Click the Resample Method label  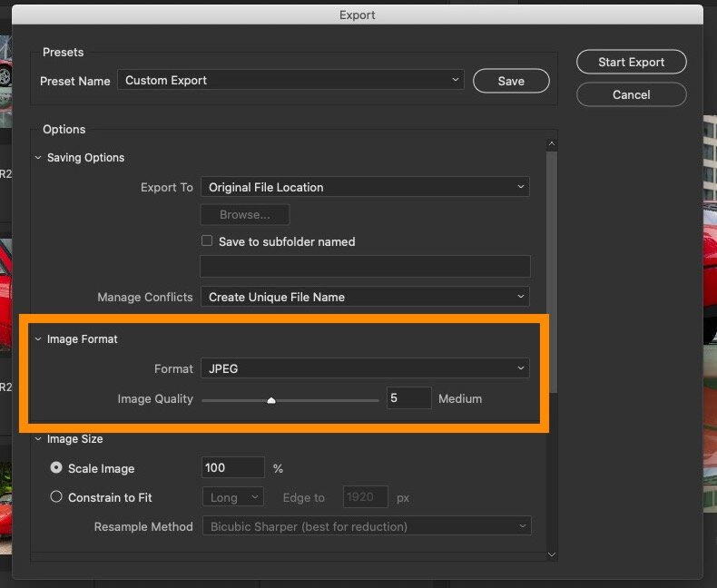[x=143, y=526]
